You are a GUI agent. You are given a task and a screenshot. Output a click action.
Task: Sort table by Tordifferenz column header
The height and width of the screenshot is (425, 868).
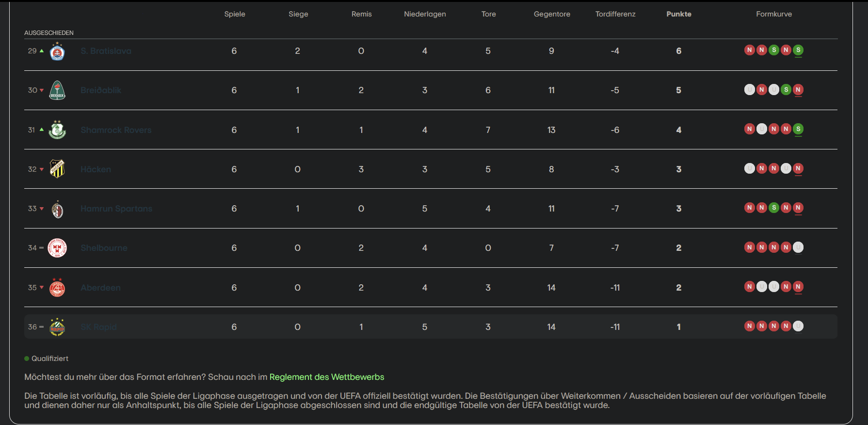[615, 14]
